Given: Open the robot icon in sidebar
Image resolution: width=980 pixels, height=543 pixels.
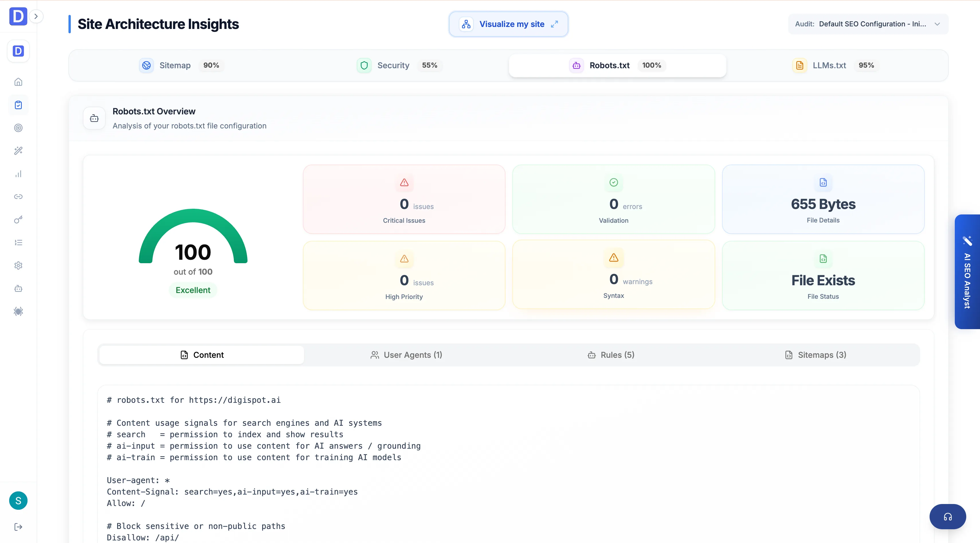Looking at the screenshot, I should (18, 288).
